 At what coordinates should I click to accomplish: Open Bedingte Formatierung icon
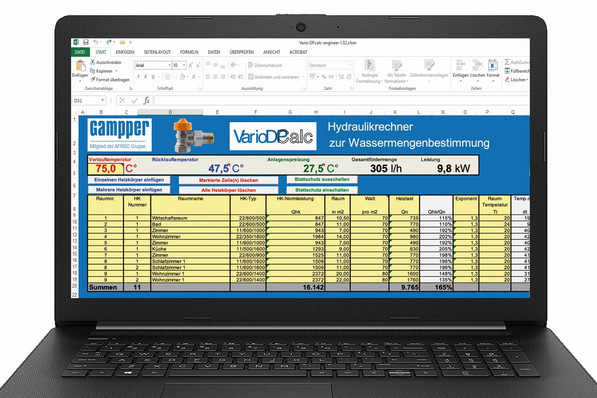[x=369, y=66]
